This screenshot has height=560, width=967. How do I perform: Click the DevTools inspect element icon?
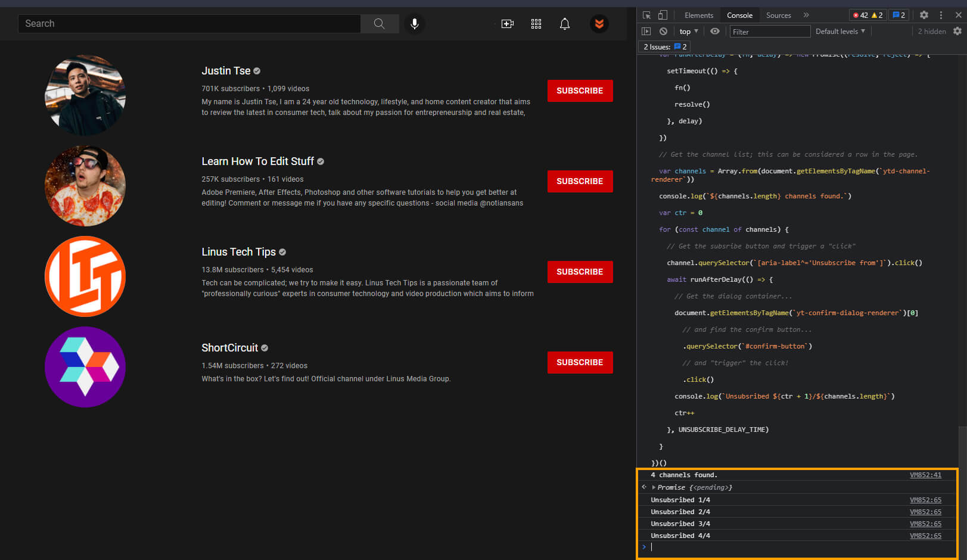coord(647,15)
